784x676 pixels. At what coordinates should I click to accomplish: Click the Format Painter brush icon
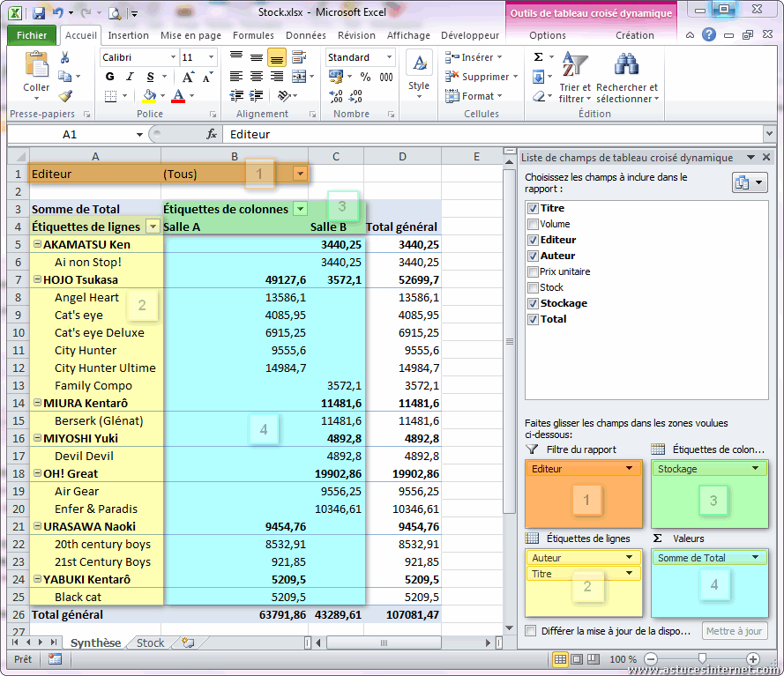click(x=65, y=95)
